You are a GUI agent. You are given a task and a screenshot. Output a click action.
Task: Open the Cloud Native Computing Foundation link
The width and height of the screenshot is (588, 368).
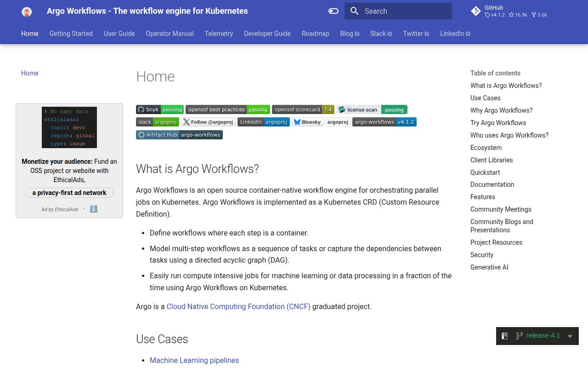pos(238,306)
